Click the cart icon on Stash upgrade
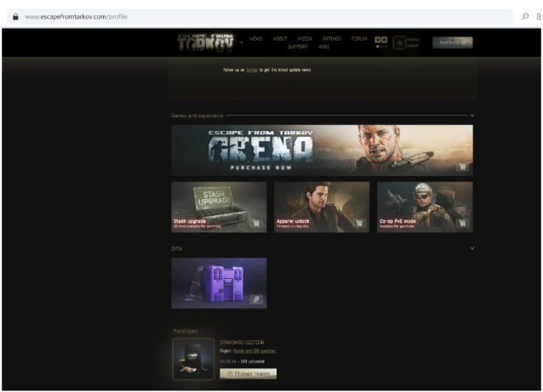 (x=256, y=224)
